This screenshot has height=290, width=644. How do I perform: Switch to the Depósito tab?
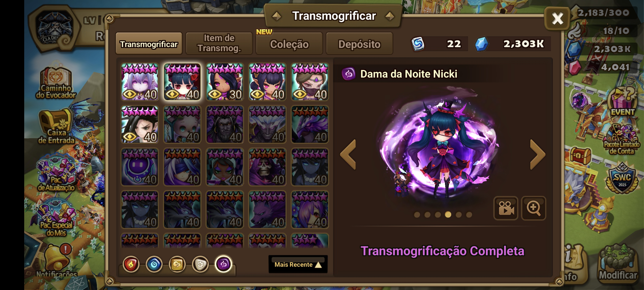[359, 44]
